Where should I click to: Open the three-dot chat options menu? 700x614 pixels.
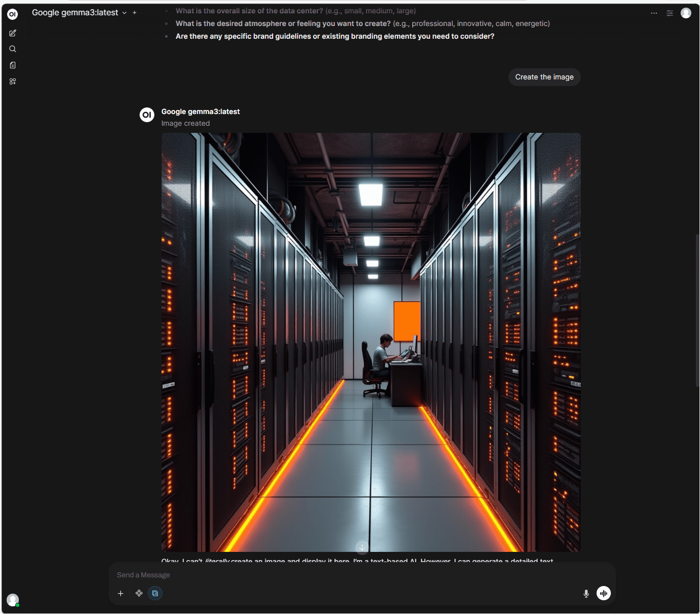point(654,13)
